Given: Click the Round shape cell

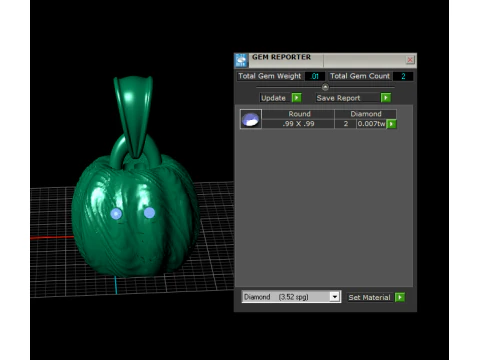Looking at the screenshot, I should pyautogui.click(x=299, y=114).
